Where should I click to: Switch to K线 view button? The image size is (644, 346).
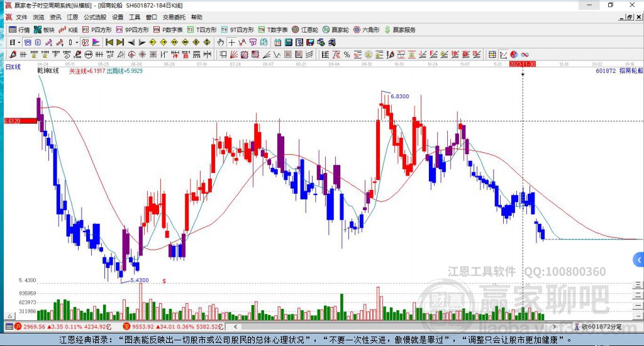[68, 30]
